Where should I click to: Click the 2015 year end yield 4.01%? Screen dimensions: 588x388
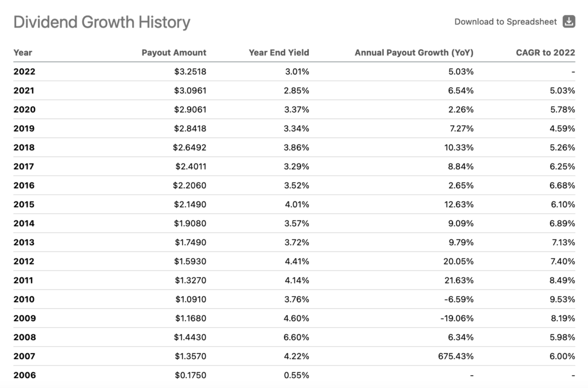(x=297, y=204)
